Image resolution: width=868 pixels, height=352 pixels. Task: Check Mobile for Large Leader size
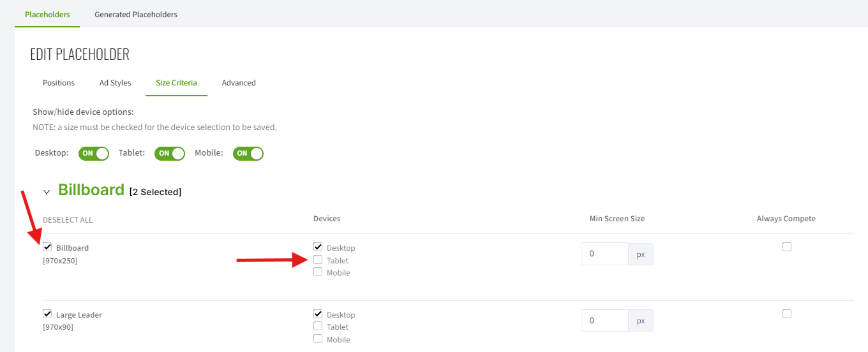click(318, 339)
